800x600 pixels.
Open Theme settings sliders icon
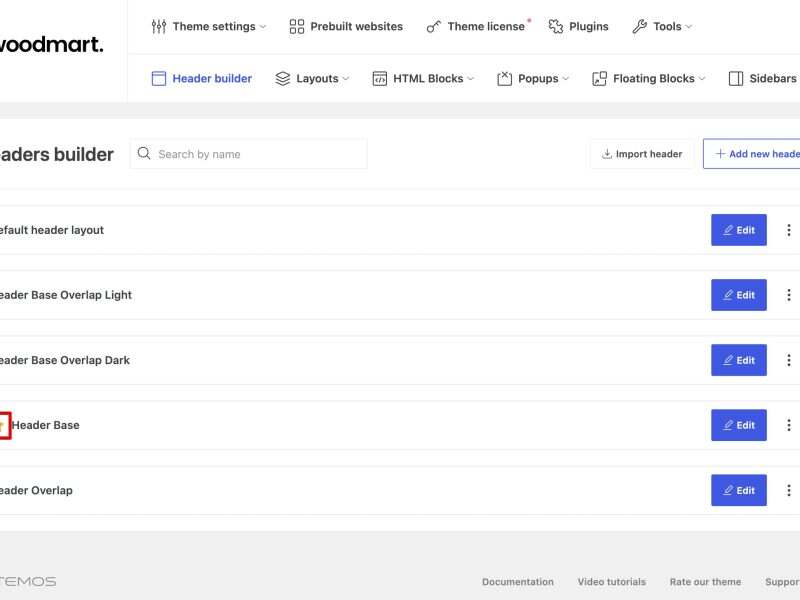pos(159,27)
